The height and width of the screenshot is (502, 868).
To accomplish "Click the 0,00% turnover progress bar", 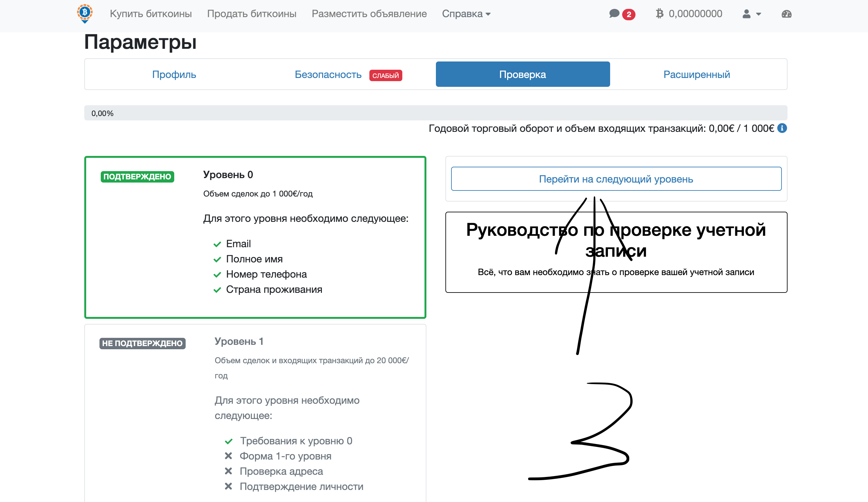I will point(435,113).
